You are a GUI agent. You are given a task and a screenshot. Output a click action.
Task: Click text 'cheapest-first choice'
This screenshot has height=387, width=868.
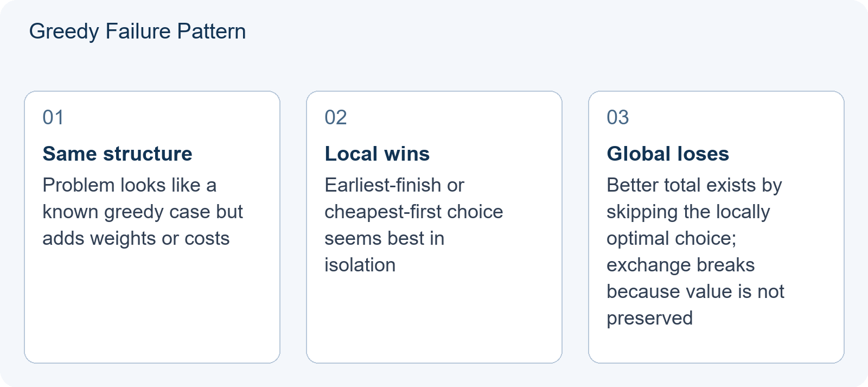coord(414,212)
